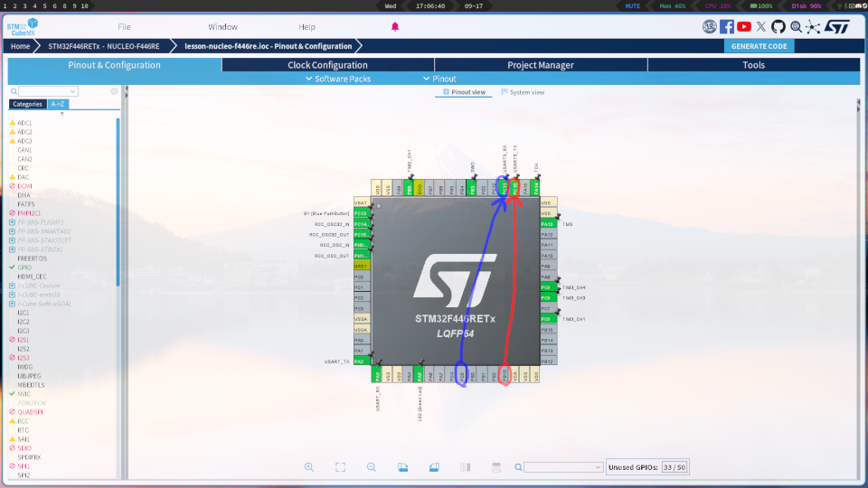
Task: Select pin PA2 USART_TX on the chip
Action: tap(362, 361)
